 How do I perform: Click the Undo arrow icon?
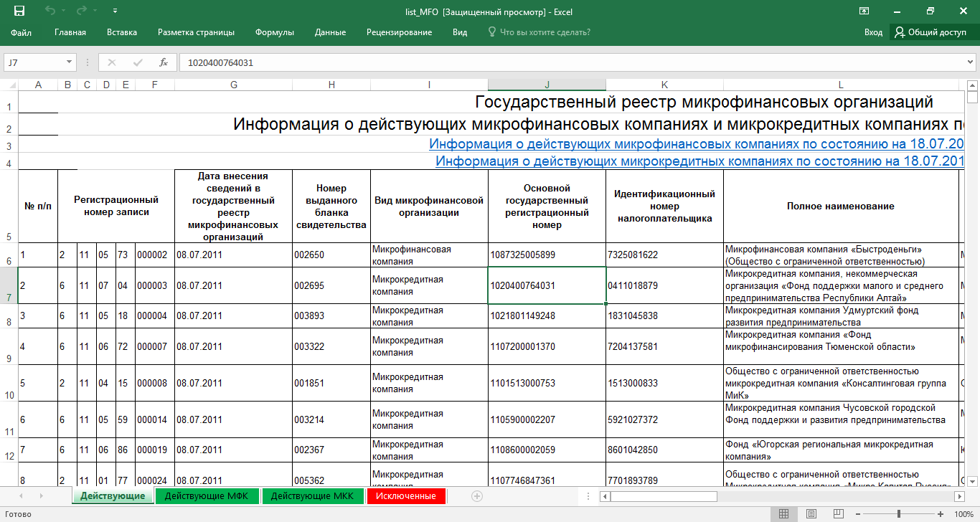pos(50,11)
